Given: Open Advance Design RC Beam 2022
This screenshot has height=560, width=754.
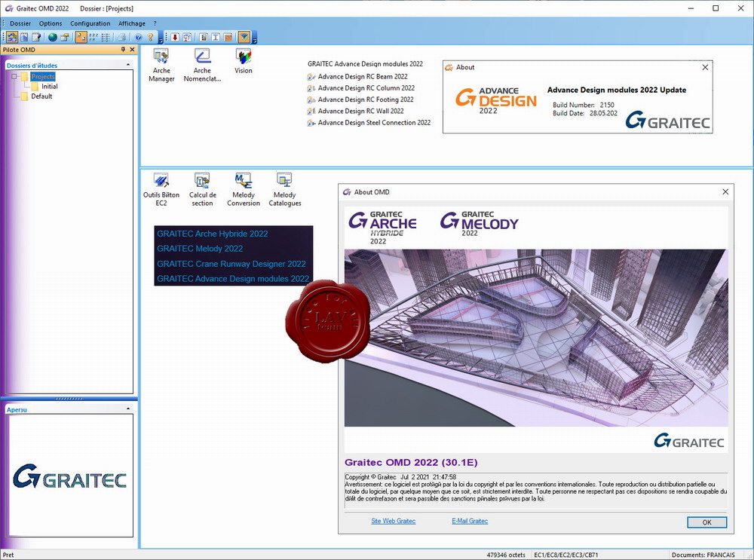Looking at the screenshot, I should click(357, 76).
